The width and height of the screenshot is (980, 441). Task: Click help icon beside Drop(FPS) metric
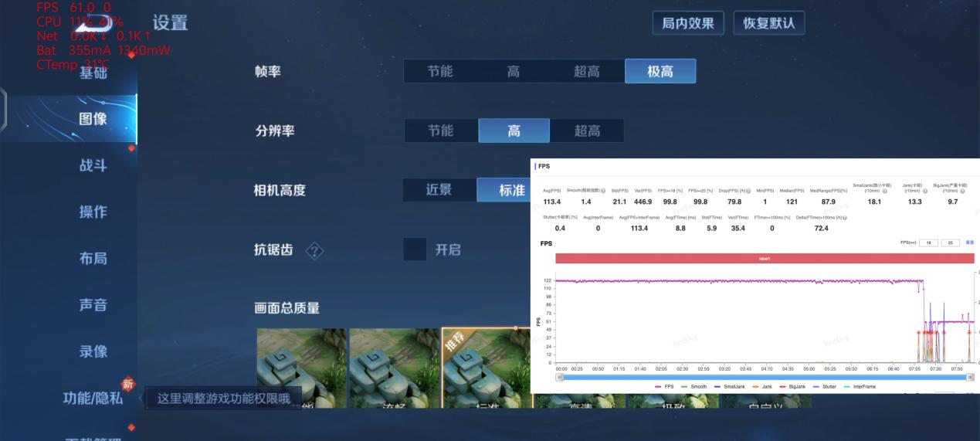point(749,191)
